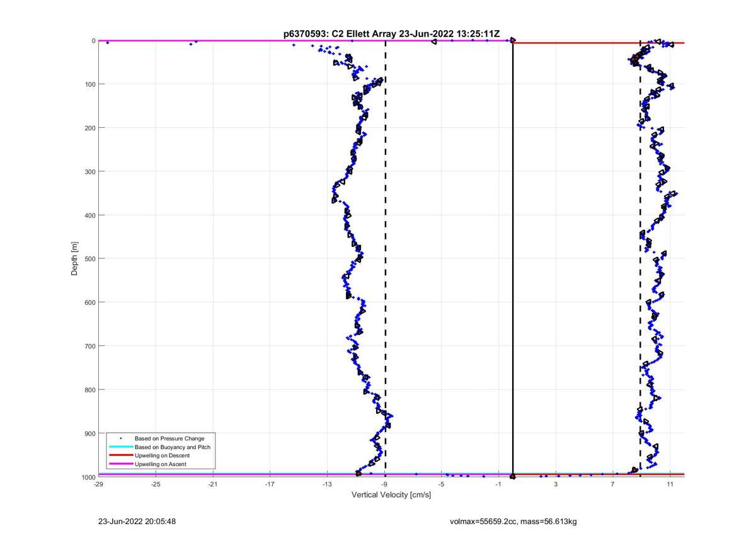The width and height of the screenshot is (756, 536).
Task: Select legend entry Upwelling on Ascent
Action: [x=161, y=464]
